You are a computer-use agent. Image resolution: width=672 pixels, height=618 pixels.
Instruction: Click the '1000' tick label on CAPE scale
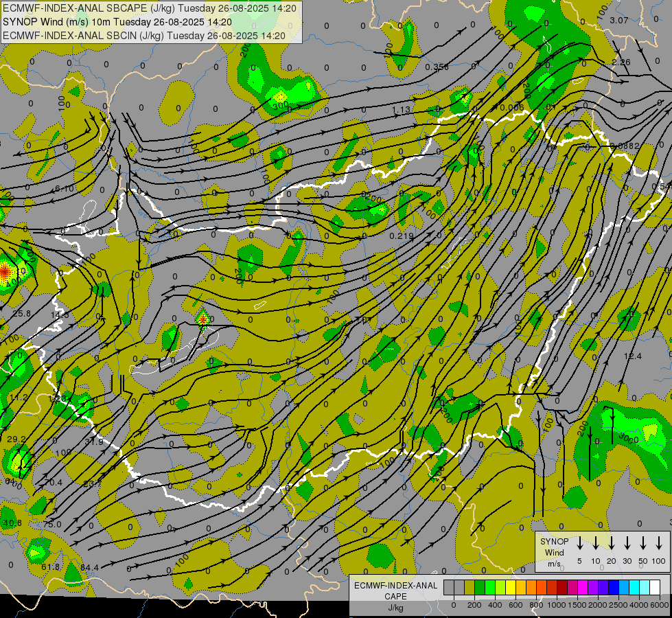(x=557, y=605)
